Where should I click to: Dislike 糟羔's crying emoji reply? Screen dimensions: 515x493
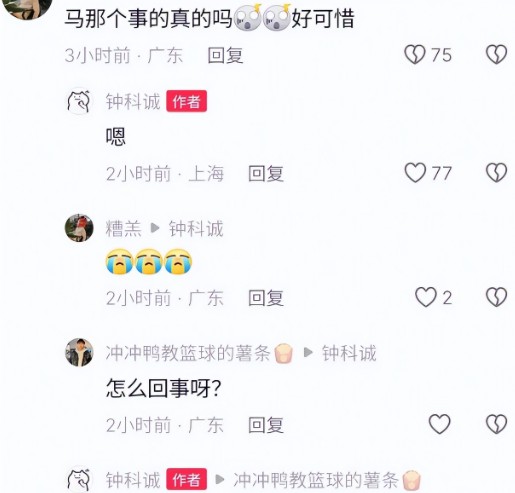pos(496,297)
